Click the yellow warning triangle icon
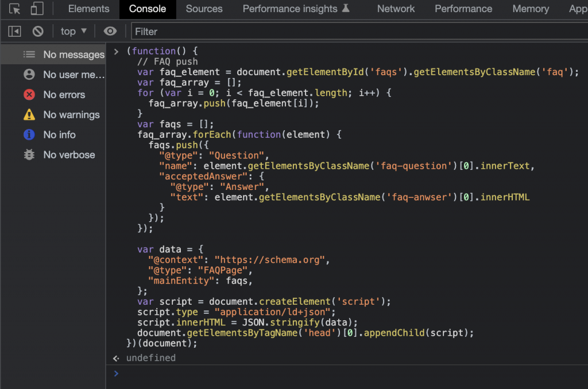 coord(29,115)
